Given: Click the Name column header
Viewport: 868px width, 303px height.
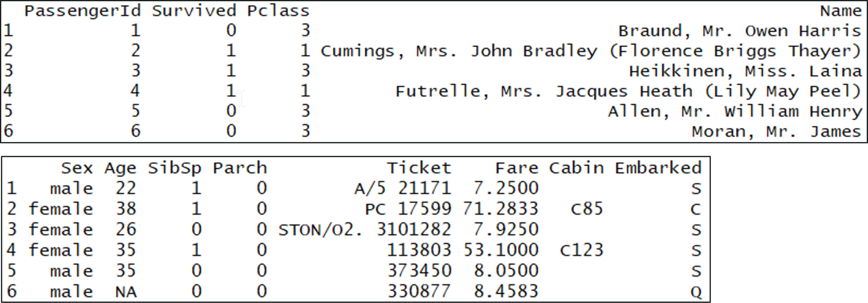Looking at the screenshot, I should pyautogui.click(x=841, y=11).
